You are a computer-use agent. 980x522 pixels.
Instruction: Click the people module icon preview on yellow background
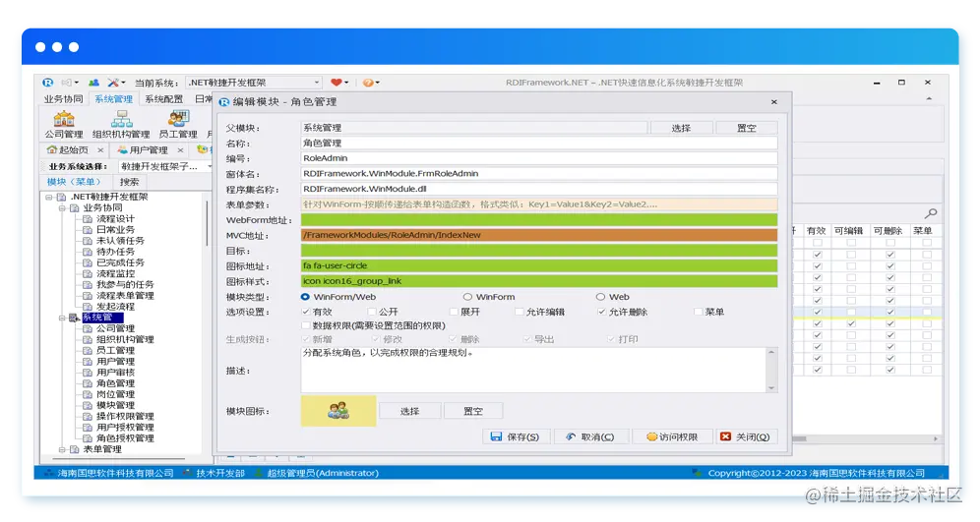coord(338,411)
